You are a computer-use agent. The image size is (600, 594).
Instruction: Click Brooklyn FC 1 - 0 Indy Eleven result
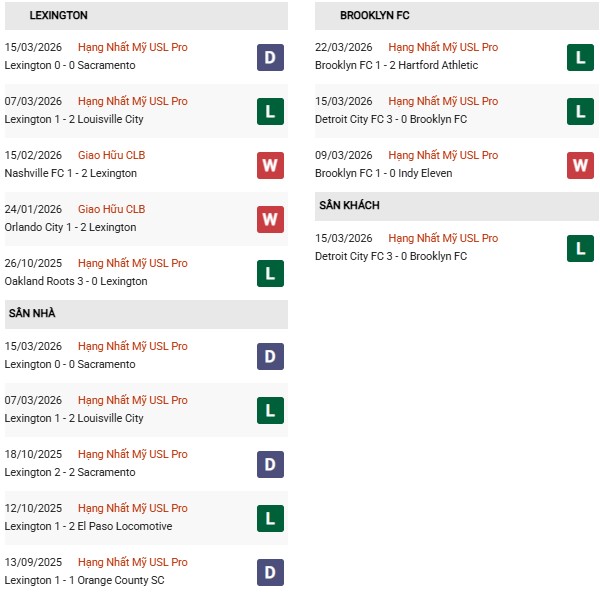(383, 173)
